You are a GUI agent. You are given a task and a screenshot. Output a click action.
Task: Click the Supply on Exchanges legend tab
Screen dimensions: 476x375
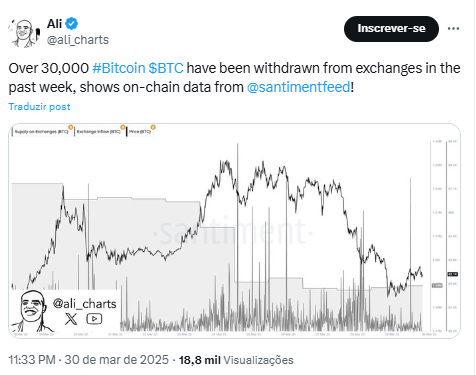tap(41, 132)
